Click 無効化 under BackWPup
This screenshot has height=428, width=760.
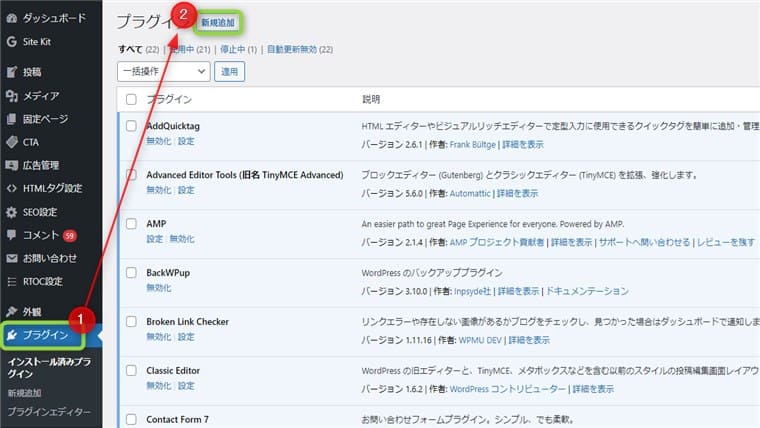coord(159,288)
